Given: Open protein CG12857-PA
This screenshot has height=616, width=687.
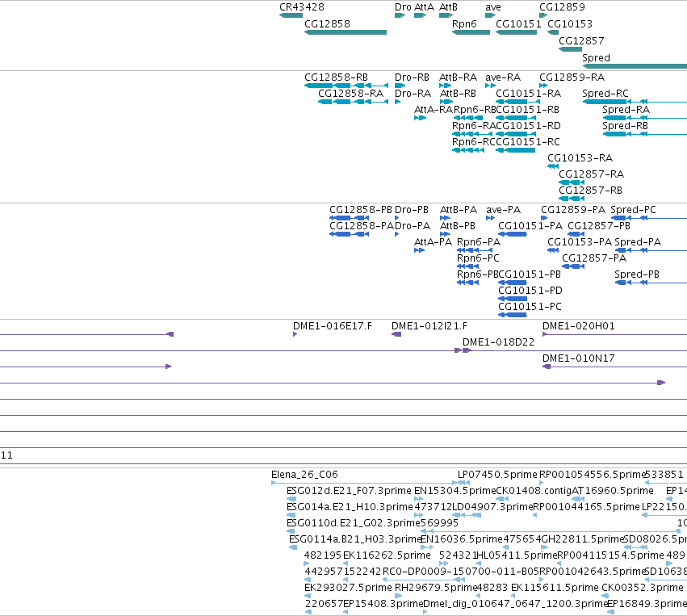Looking at the screenshot, I should tap(573, 266).
